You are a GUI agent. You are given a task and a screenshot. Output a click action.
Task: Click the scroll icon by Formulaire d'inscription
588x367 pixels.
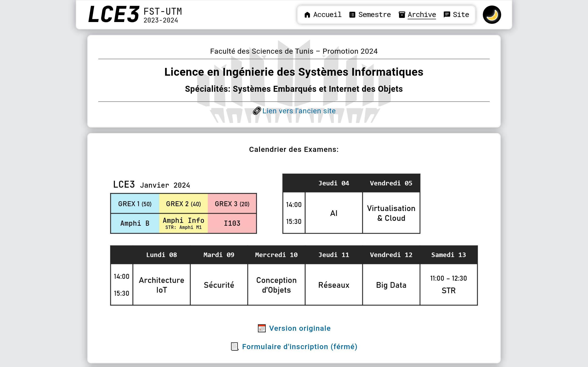tap(235, 347)
